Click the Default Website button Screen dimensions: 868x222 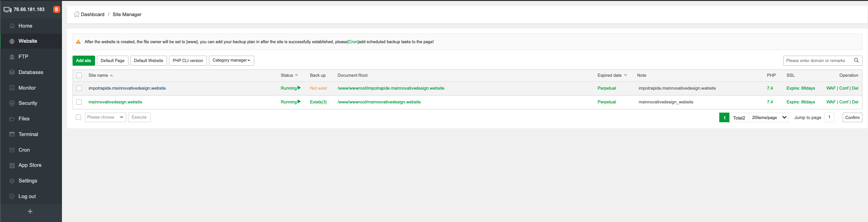pos(148,61)
